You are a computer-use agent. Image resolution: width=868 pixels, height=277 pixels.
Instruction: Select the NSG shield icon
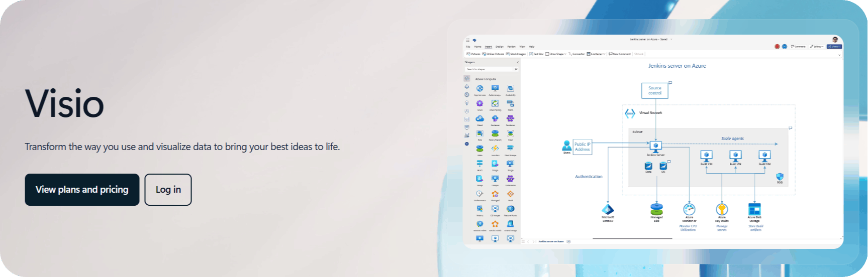[x=780, y=177]
